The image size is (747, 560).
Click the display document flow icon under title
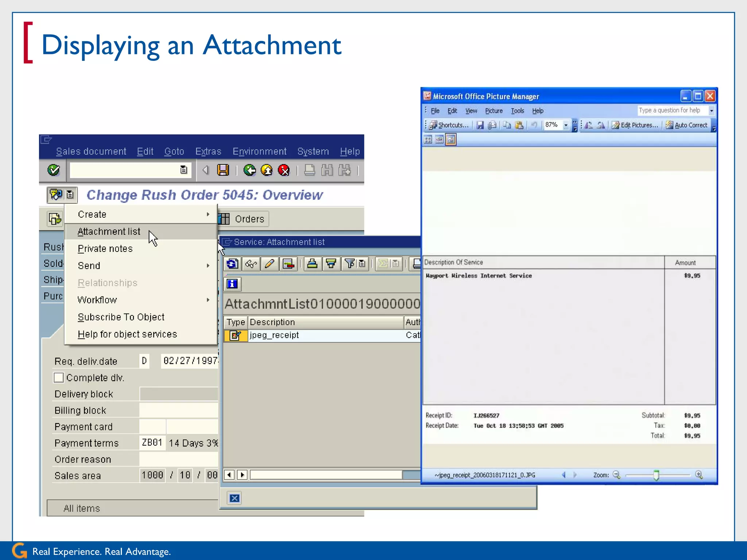55,219
